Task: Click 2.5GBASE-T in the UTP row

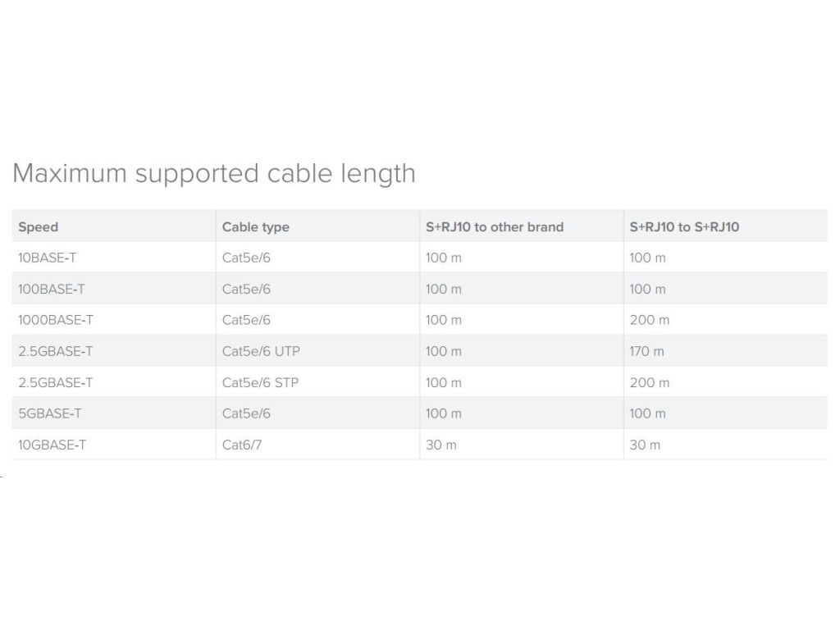Action: (55, 351)
